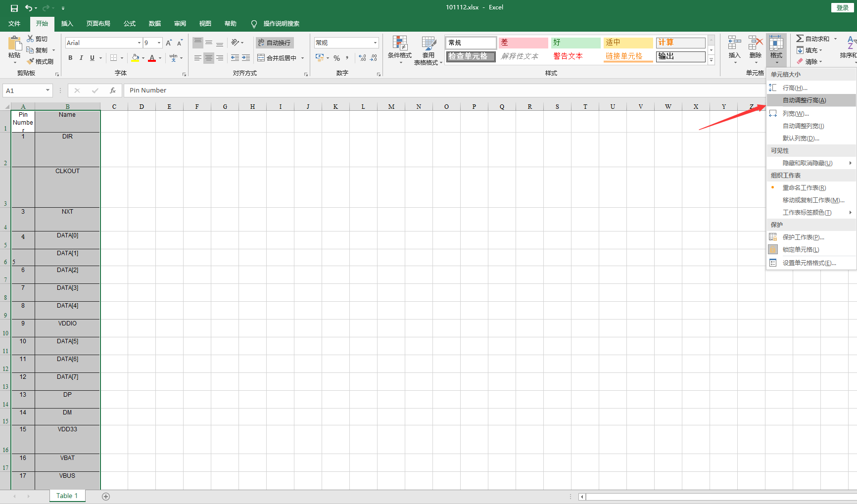857x504 pixels.
Task: Increase font size with the larger A
Action: (x=169, y=43)
